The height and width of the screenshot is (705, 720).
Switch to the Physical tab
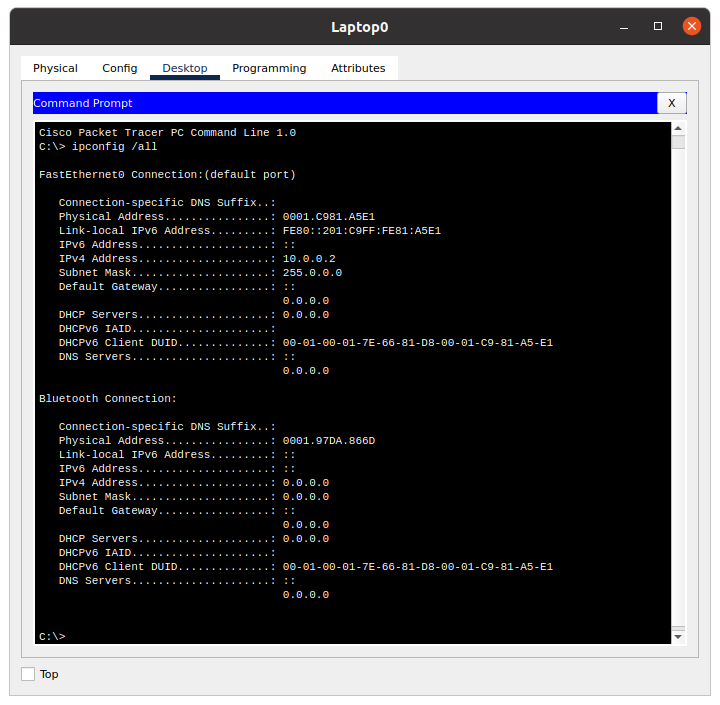(x=55, y=68)
